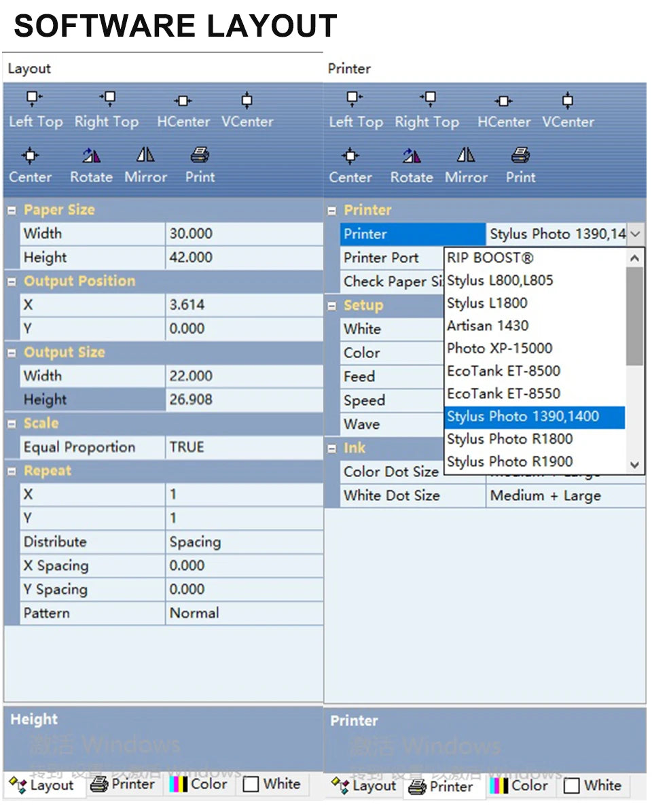Collapse the Repeat section
Screen dimensions: 652x812
(12, 472)
